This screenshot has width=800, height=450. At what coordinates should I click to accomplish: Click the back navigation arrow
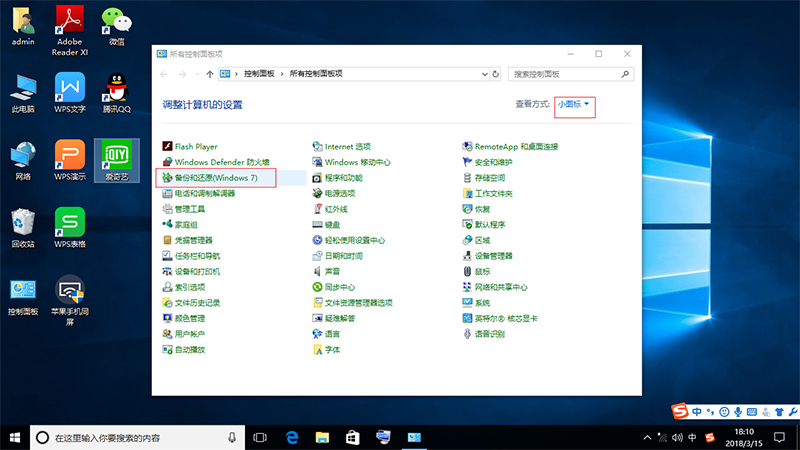tap(164, 74)
